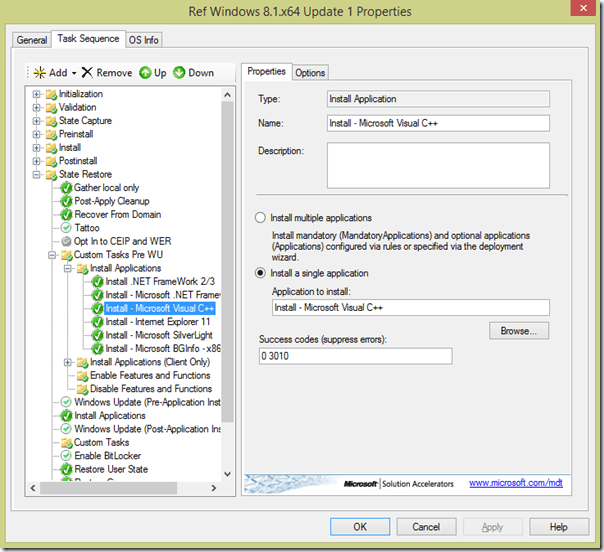Click the Remove X icon
The height and width of the screenshot is (552, 604).
[x=88, y=73]
